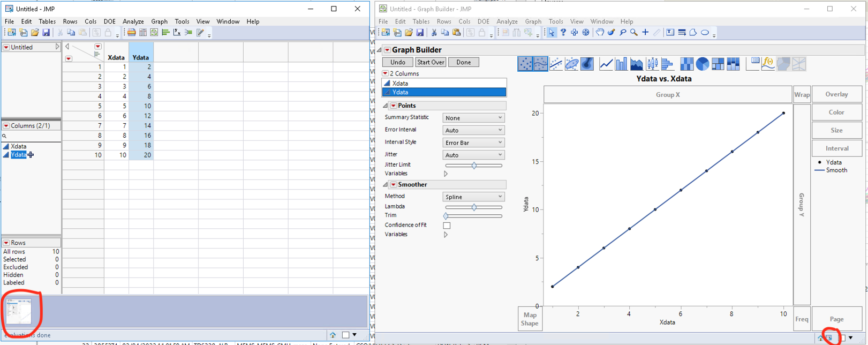
Task: Select the Crosshairs plus tool
Action: coord(645,33)
